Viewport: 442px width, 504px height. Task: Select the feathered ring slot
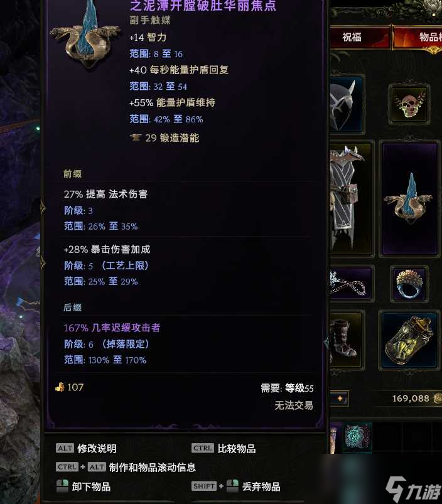click(409, 284)
